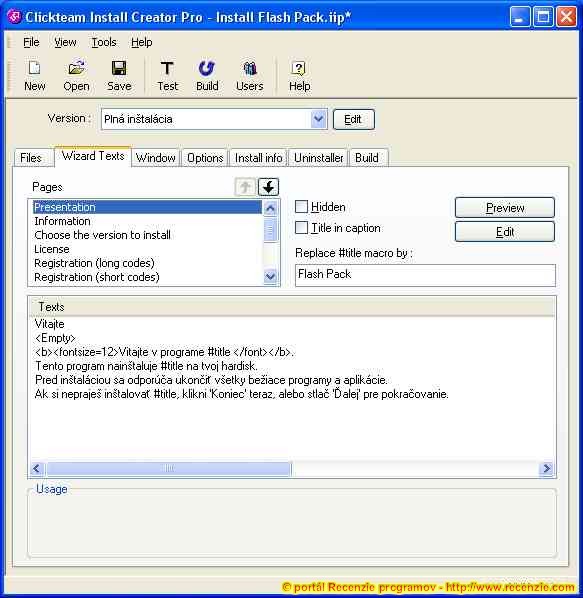Screen dimensions: 583x598
Task: Start the Build toolbar icon
Action: pos(207,76)
